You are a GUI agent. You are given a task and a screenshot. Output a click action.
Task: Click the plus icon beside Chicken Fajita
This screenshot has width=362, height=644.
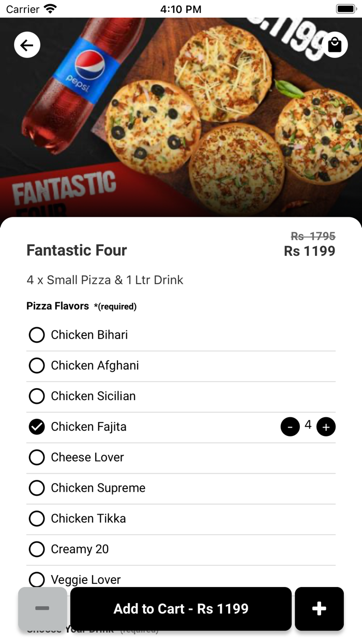point(326,426)
